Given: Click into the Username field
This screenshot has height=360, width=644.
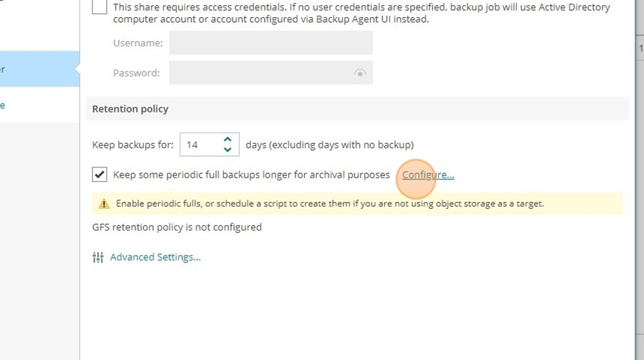Looking at the screenshot, I should pos(270,43).
